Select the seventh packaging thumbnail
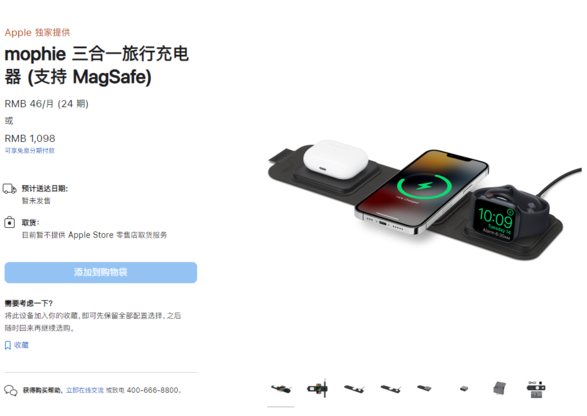 click(x=500, y=388)
